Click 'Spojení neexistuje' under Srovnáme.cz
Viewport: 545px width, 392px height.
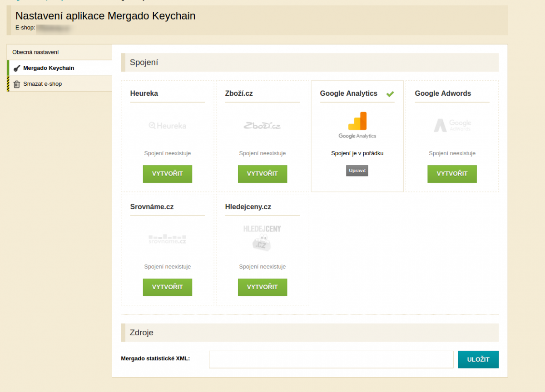click(168, 267)
